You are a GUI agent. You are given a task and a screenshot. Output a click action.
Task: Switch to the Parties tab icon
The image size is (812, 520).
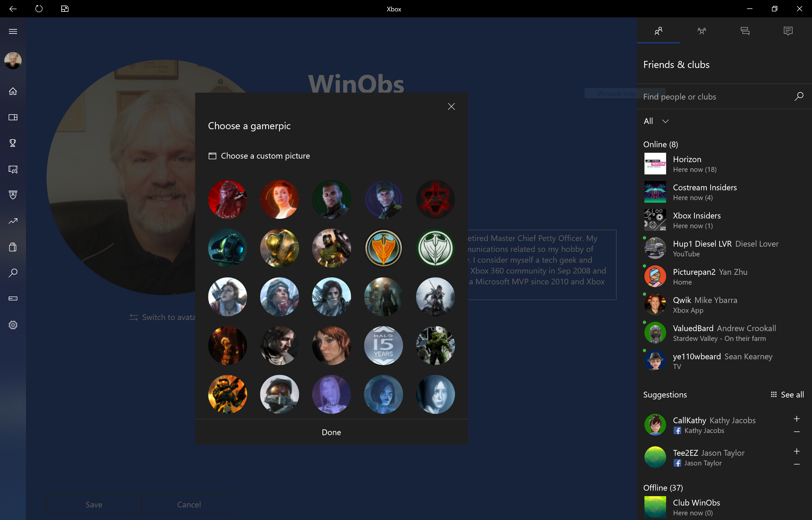[x=701, y=31]
